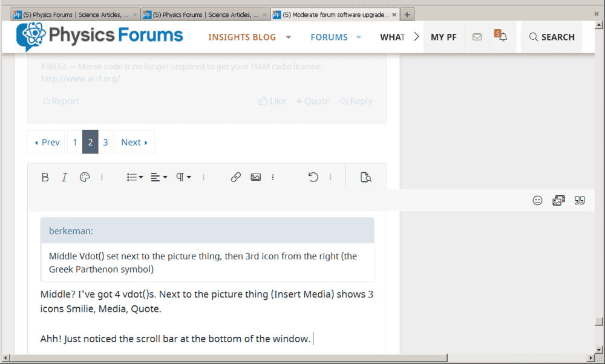Open the arrl.org link
The width and height of the screenshot is (605, 364).
coord(80,79)
